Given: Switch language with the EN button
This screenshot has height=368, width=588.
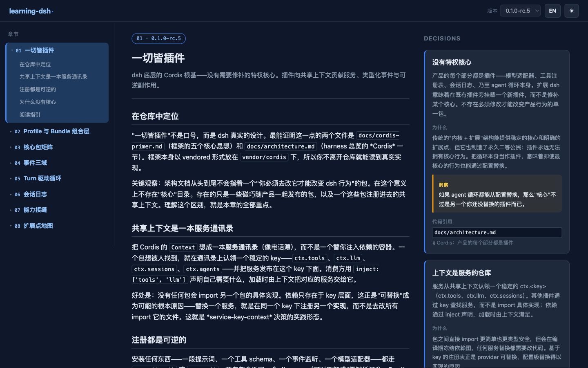Looking at the screenshot, I should (x=552, y=11).
